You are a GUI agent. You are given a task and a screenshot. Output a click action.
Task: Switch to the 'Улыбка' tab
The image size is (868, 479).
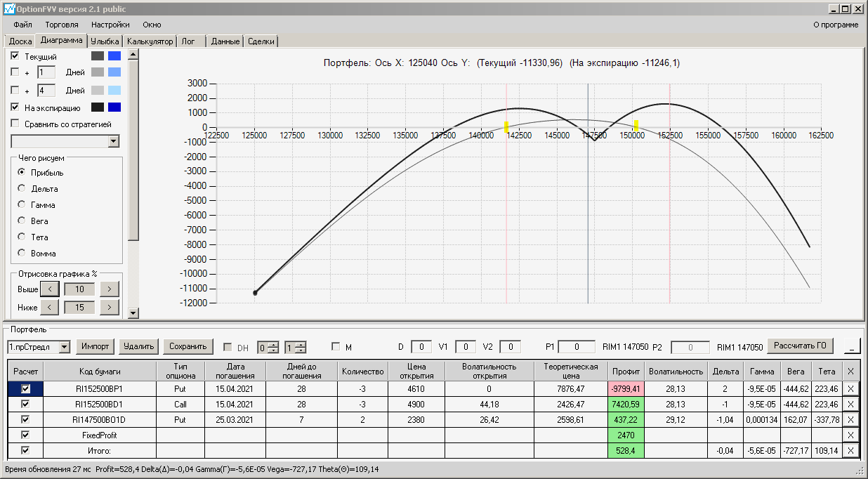pyautogui.click(x=105, y=41)
